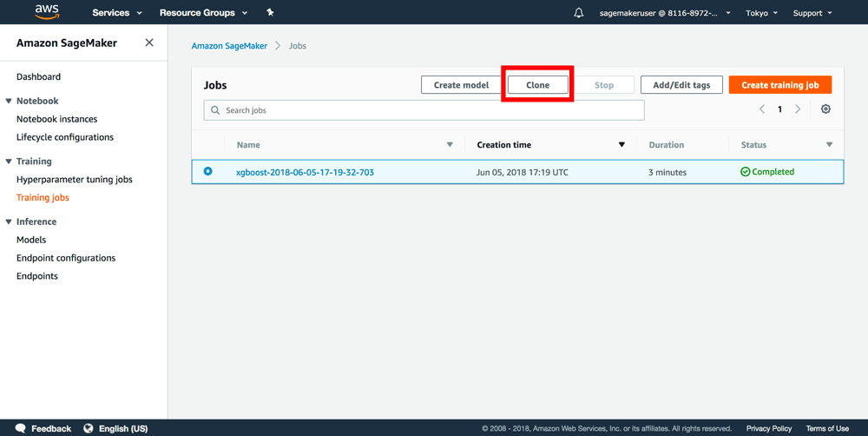The height and width of the screenshot is (436, 868).
Task: Collapse the Notebook sidebar section
Action: 9,101
